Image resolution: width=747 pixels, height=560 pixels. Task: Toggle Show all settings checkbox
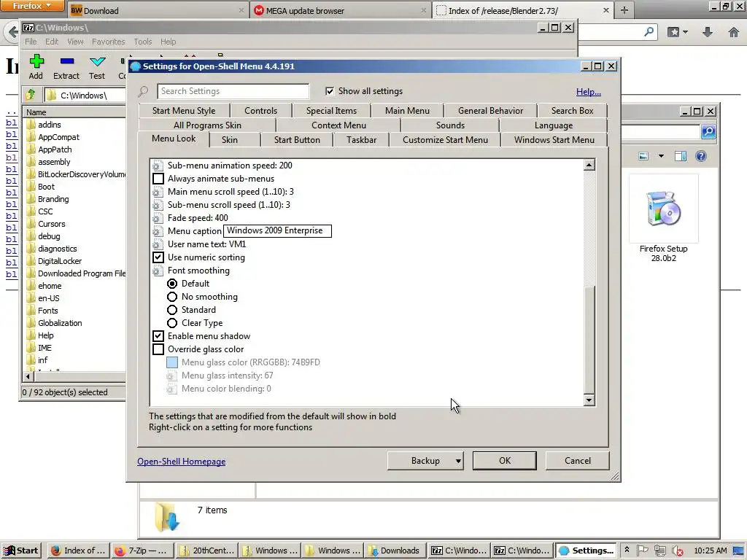pyautogui.click(x=330, y=91)
